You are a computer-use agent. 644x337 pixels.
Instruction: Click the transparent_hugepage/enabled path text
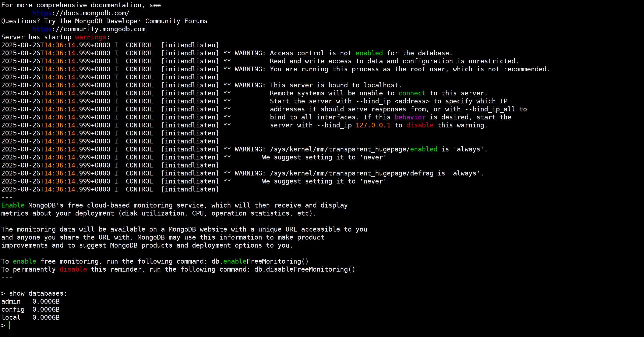tap(354, 149)
